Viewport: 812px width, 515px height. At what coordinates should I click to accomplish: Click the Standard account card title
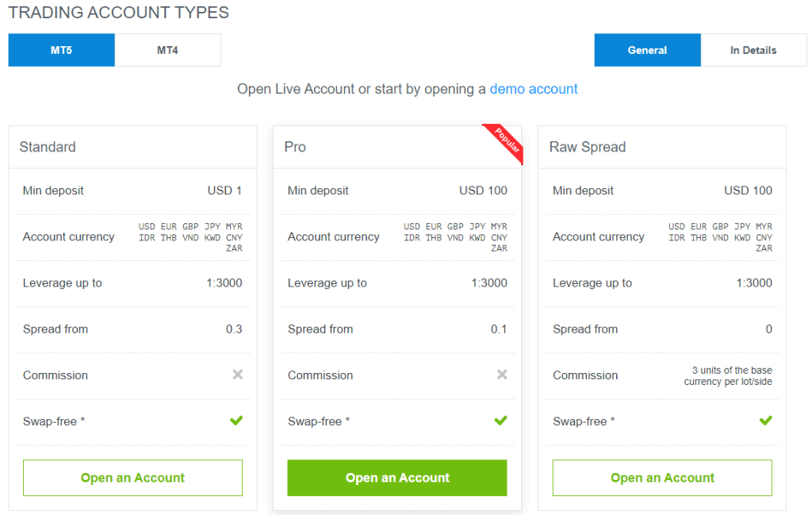(48, 147)
